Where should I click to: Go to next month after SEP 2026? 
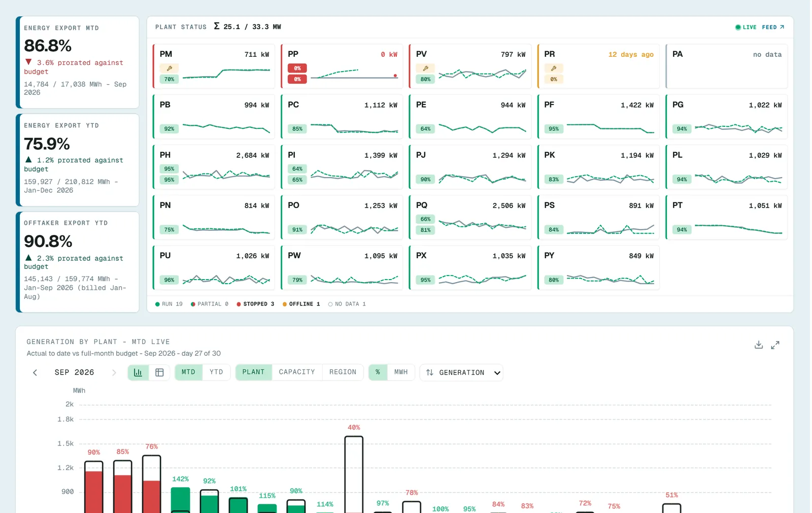click(x=114, y=372)
